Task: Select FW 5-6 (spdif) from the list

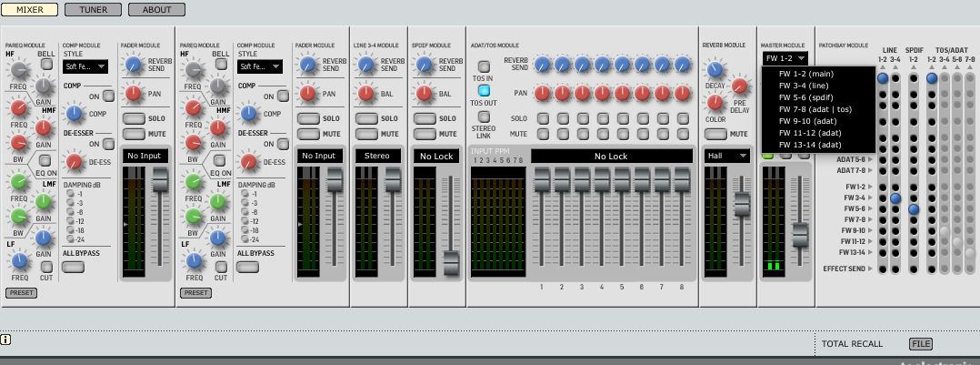Action: [x=812, y=96]
